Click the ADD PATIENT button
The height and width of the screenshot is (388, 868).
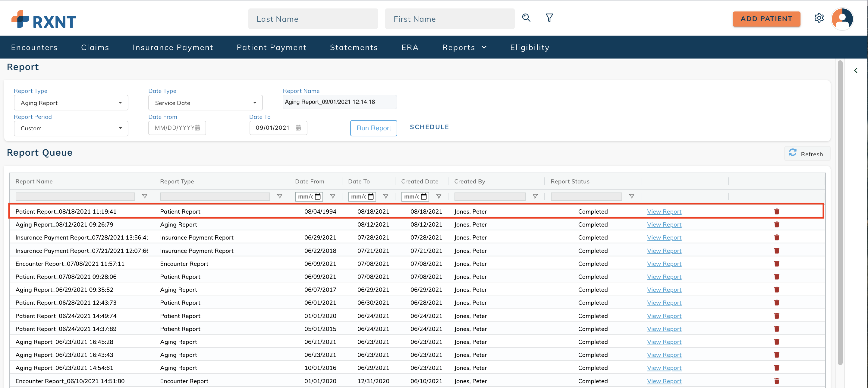(x=766, y=19)
